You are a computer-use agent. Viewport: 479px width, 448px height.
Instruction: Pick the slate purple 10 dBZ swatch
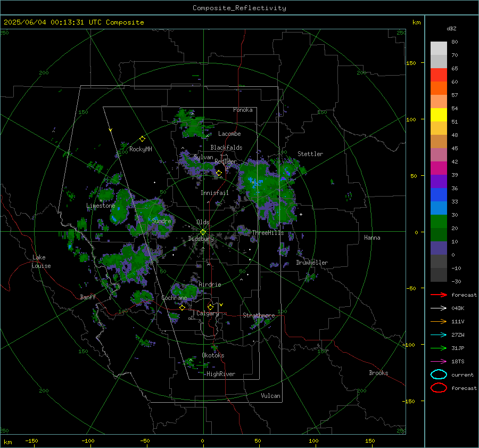[x=439, y=248]
